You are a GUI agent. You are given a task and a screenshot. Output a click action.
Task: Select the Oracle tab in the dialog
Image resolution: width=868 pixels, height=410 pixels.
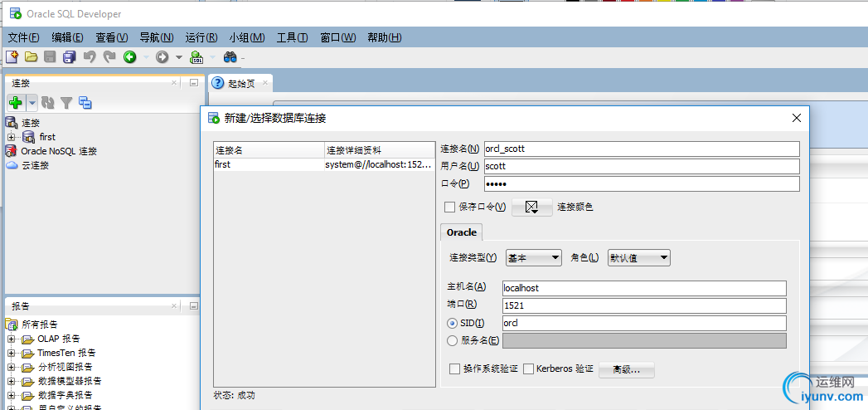462,232
